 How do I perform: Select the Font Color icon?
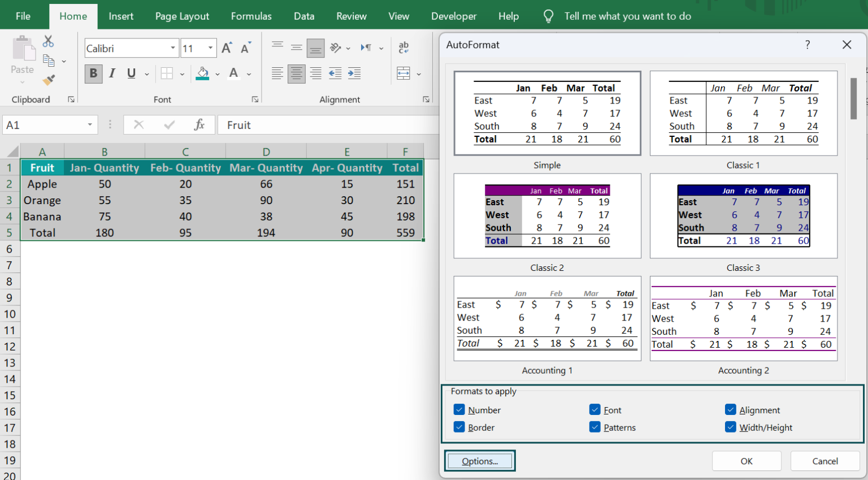[233, 73]
